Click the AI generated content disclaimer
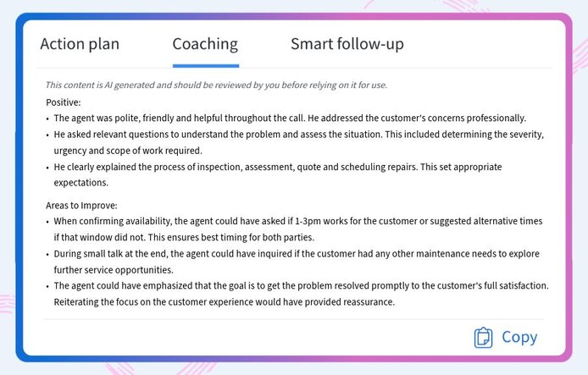Viewport: 588px width, 375px height. [216, 85]
